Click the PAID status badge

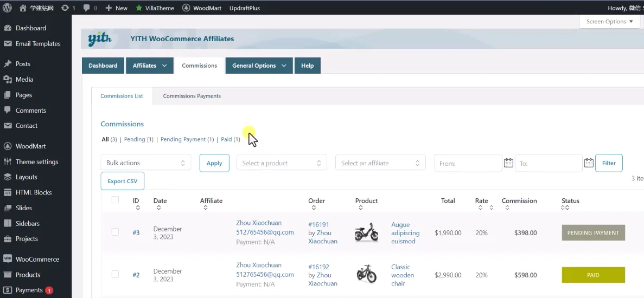tap(593, 275)
